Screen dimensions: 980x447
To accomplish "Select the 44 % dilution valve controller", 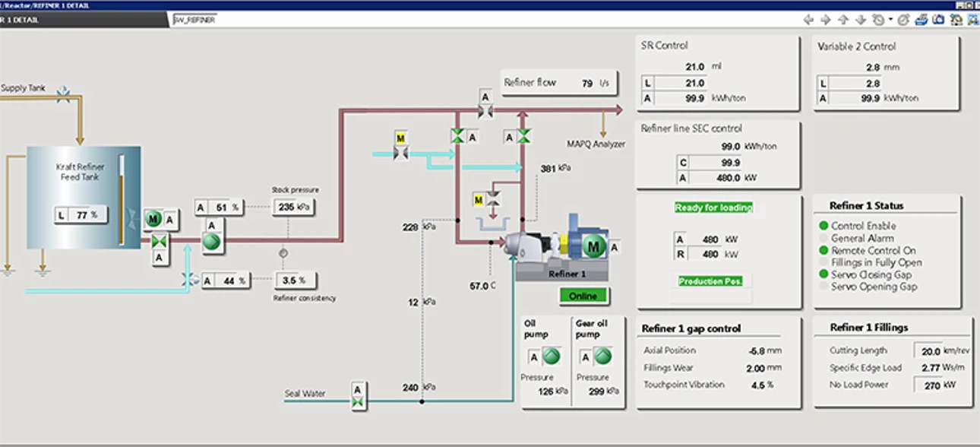I will [226, 281].
